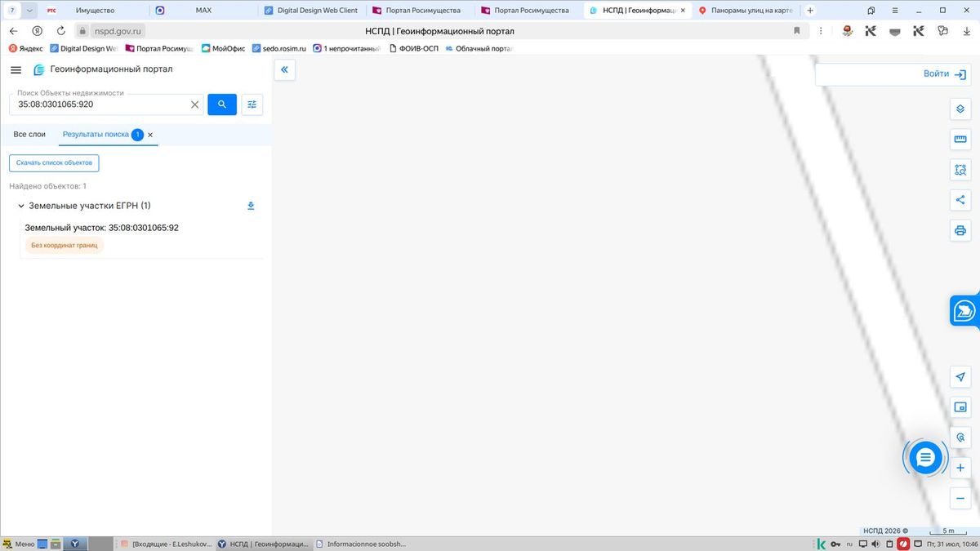Select the ruler measurement tool
The image size is (980, 551).
(x=960, y=140)
